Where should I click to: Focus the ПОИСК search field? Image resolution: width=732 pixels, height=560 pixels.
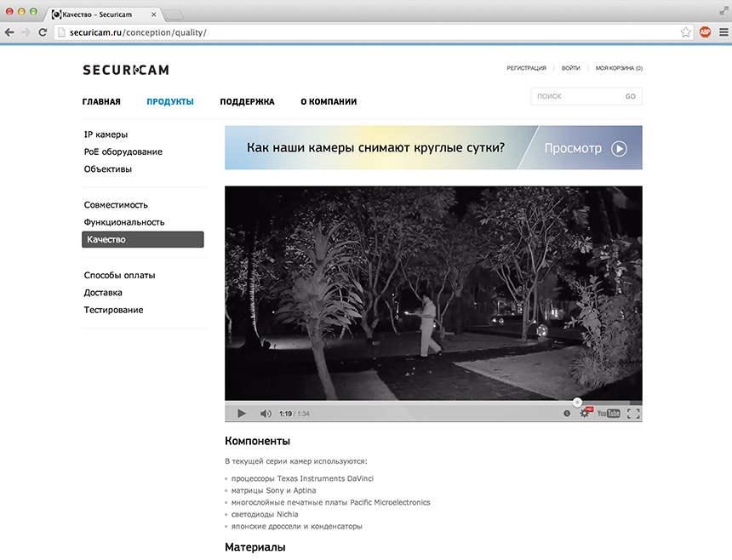click(576, 97)
